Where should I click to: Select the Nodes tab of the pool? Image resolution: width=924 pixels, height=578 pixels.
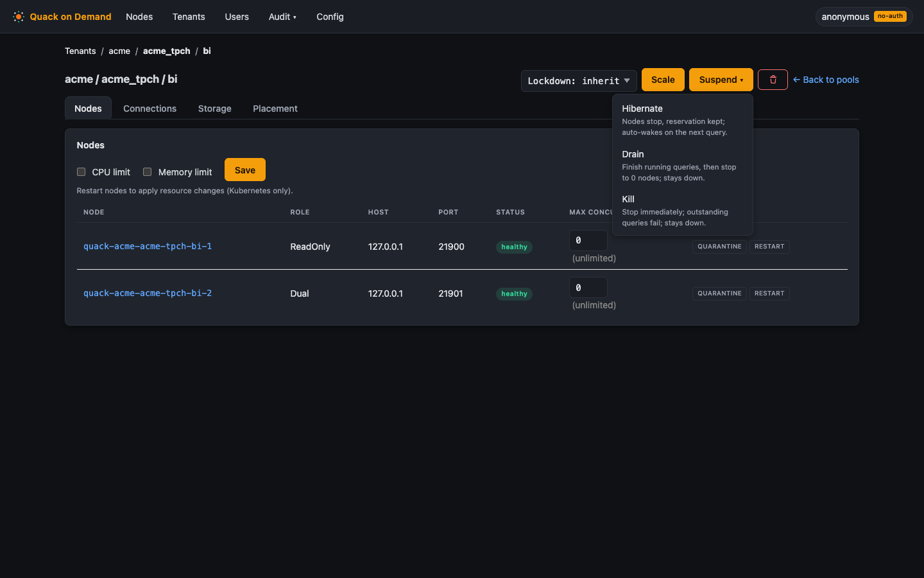click(x=88, y=108)
